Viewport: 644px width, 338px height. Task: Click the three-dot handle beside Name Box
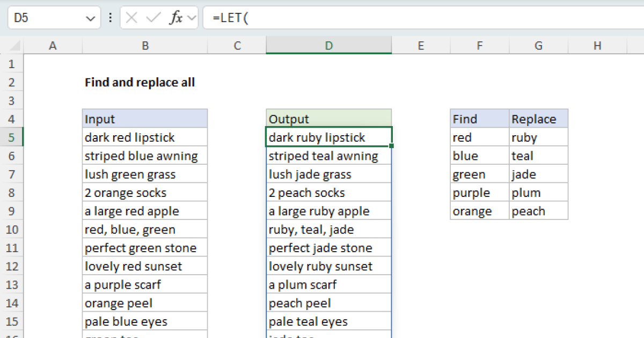[111, 18]
